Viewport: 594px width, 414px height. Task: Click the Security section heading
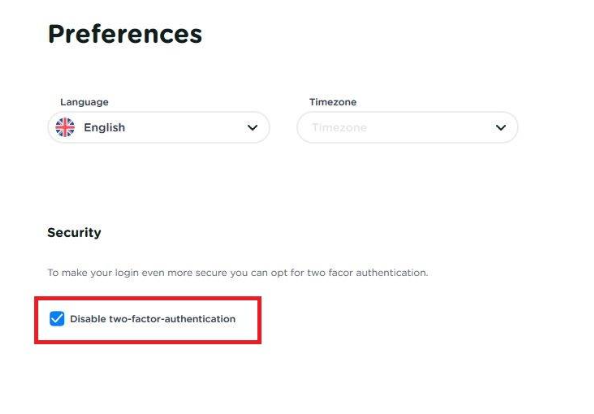click(x=74, y=233)
